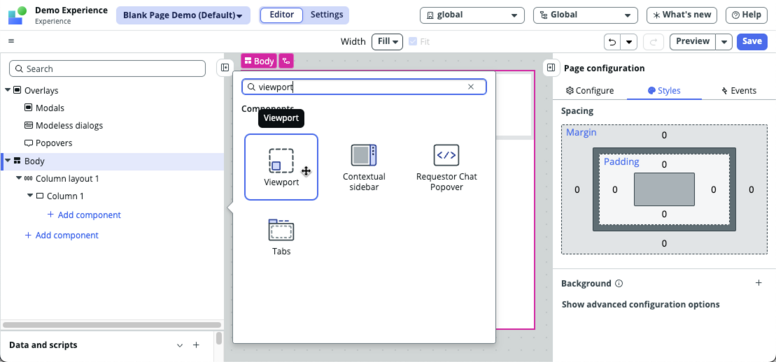Open the Width Fill dropdown
776x362 pixels.
click(387, 42)
